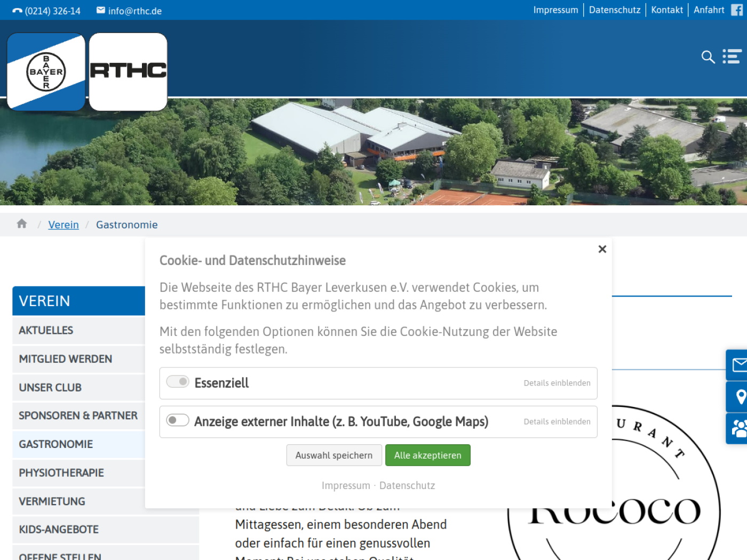
Task: Visit the Facebook page icon
Action: [737, 10]
